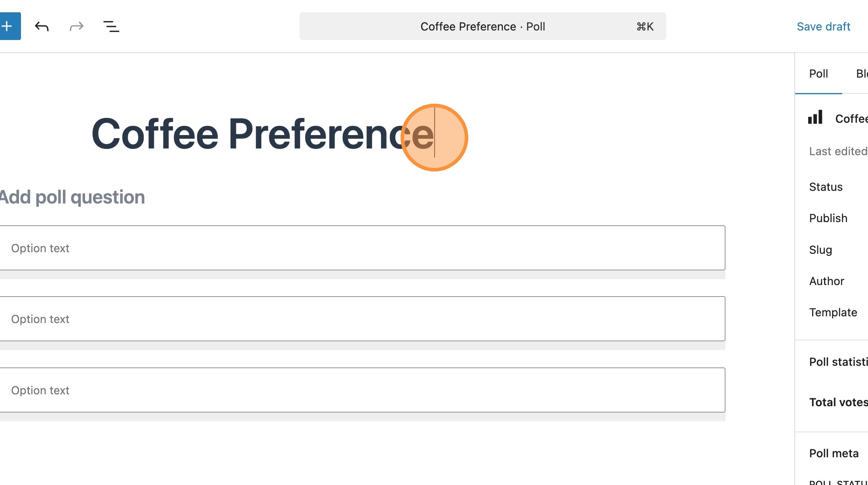This screenshot has height=485, width=868.
Task: Switch to the Poll sidebar tab
Action: coord(818,74)
